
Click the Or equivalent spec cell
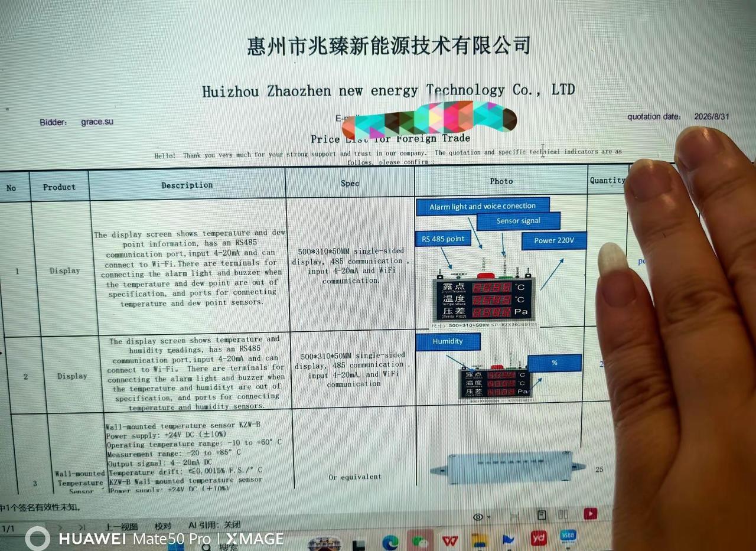click(355, 477)
